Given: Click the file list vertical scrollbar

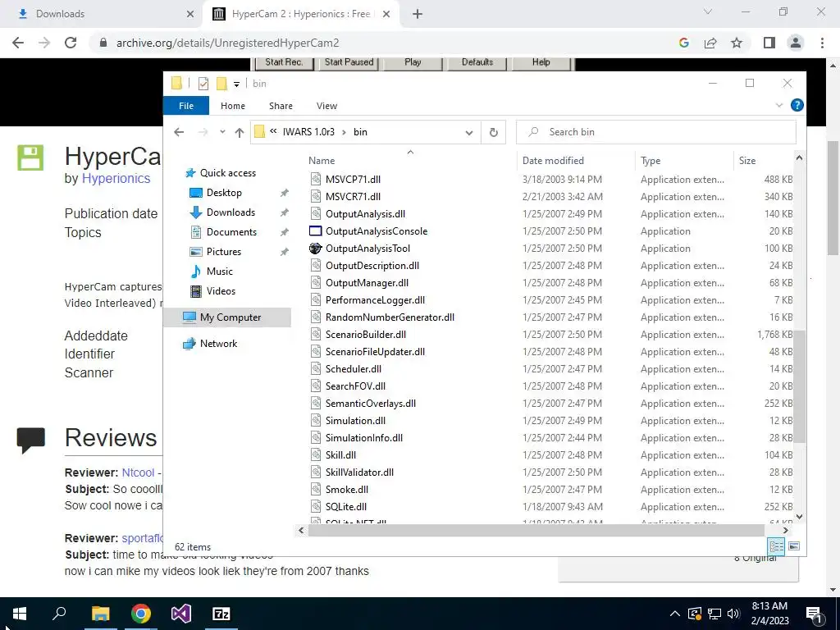Looking at the screenshot, I should (x=799, y=387).
